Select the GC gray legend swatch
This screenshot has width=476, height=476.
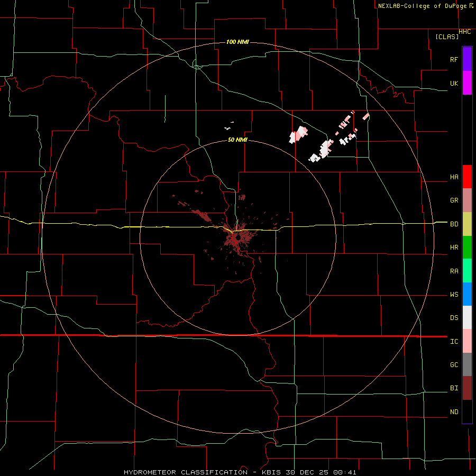click(x=467, y=364)
